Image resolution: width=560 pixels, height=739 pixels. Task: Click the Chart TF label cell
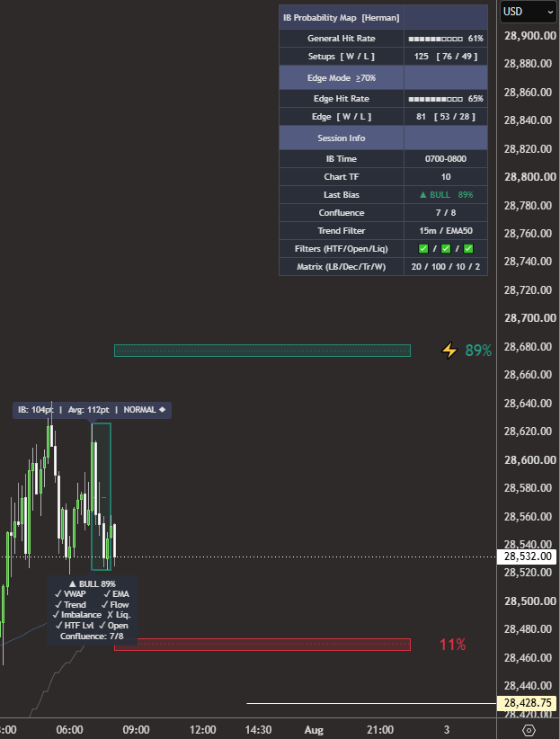pos(342,177)
